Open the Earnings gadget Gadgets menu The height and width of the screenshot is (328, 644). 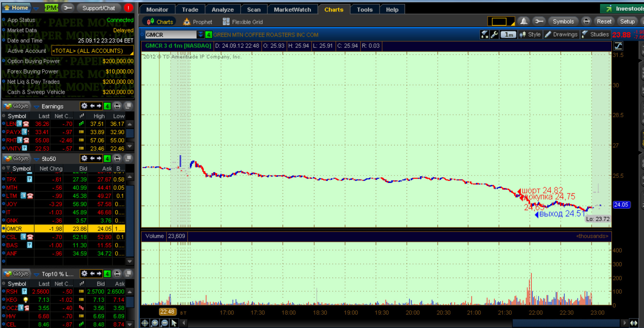tap(16, 106)
